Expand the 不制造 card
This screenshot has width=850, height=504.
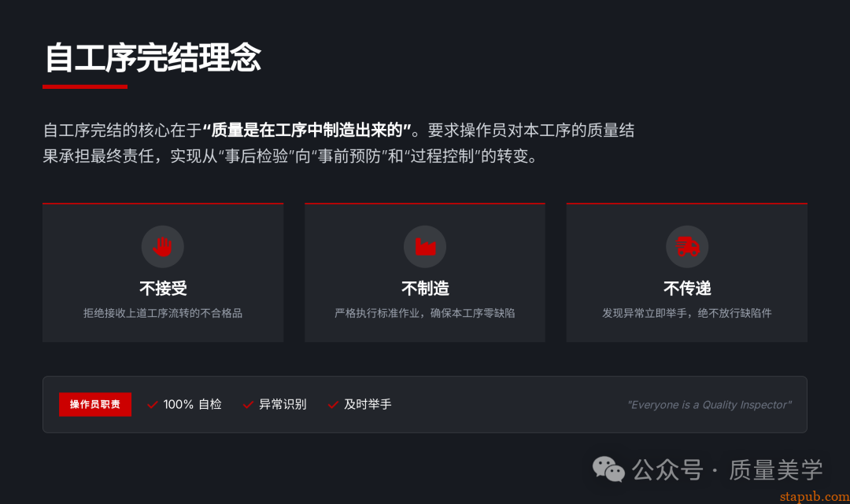pos(425,272)
